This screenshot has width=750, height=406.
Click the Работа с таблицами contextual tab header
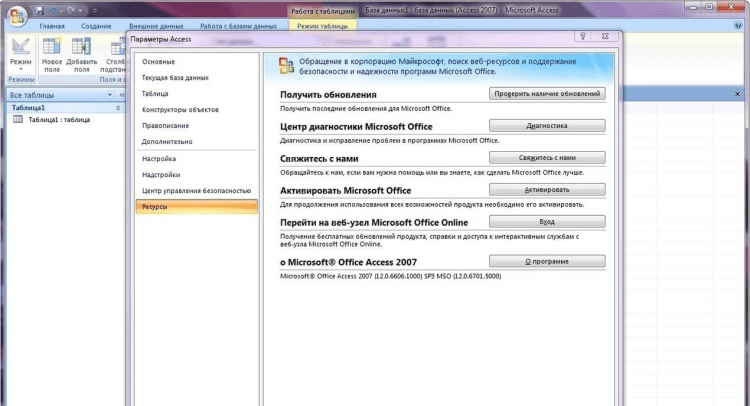(x=323, y=11)
